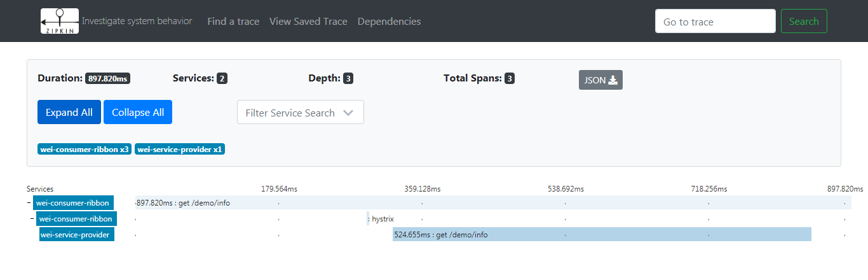Click the Total Spans count badge

(x=510, y=79)
